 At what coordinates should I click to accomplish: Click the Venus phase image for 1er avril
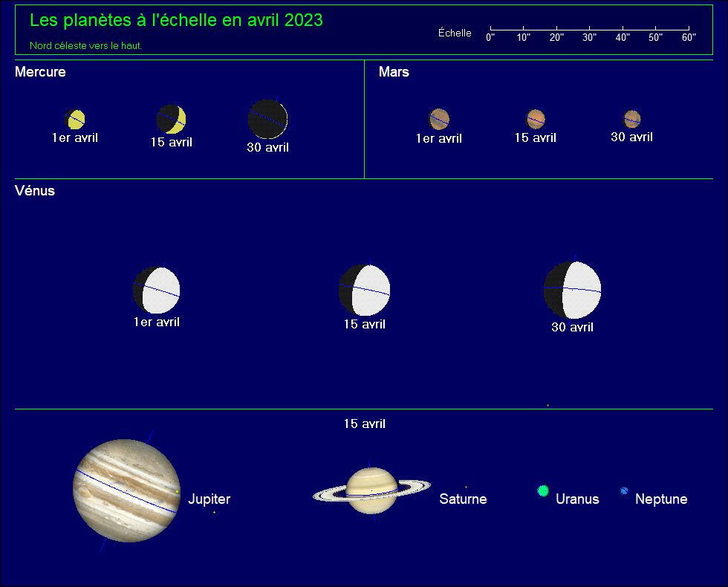click(x=157, y=291)
